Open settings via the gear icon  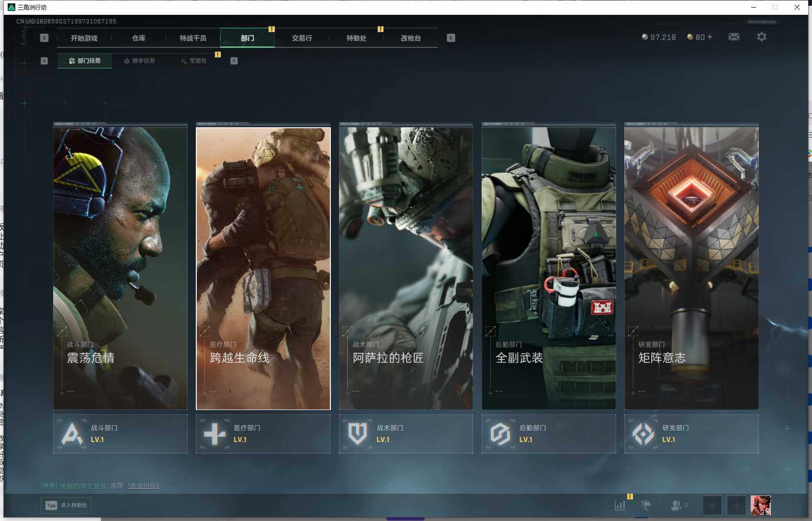761,37
